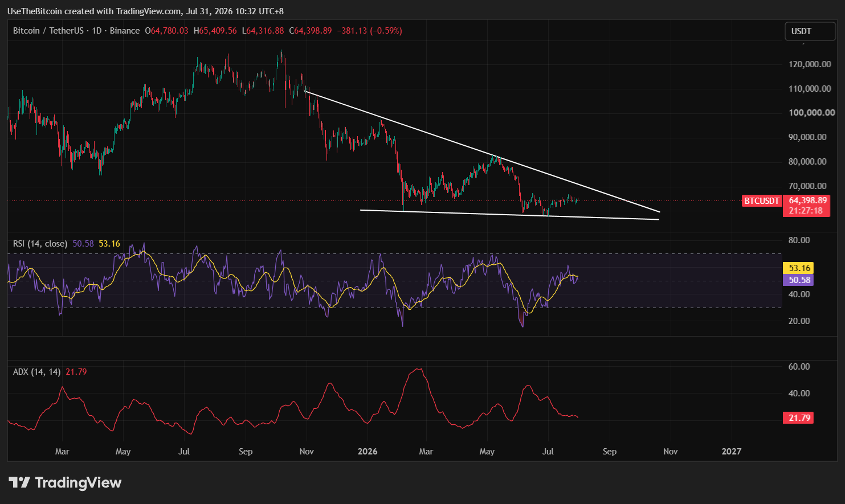This screenshot has width=845, height=504.
Task: Click ADX legend value 21.79
Action: coord(76,372)
